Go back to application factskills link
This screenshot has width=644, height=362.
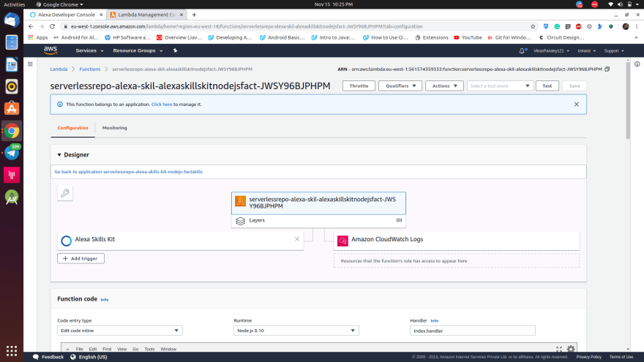point(128,172)
